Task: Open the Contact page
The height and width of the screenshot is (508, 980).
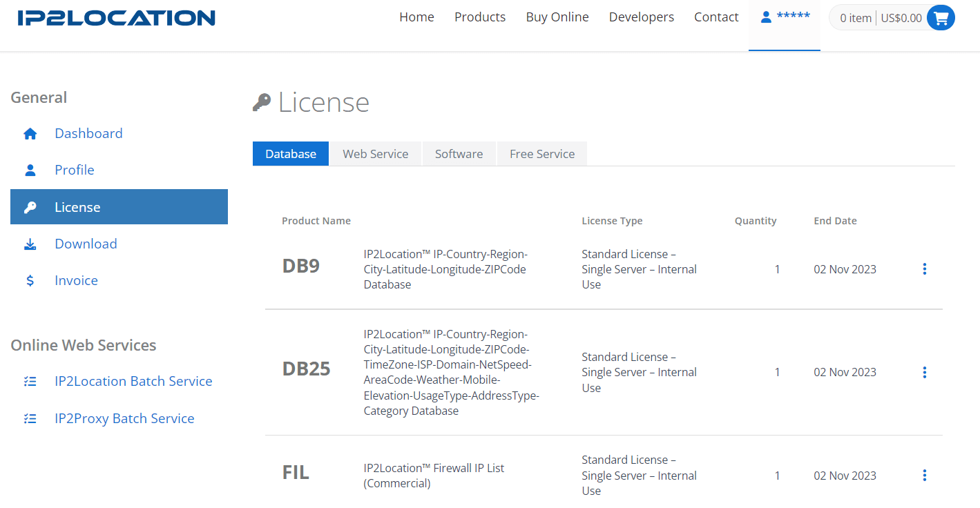Action: [x=716, y=17]
